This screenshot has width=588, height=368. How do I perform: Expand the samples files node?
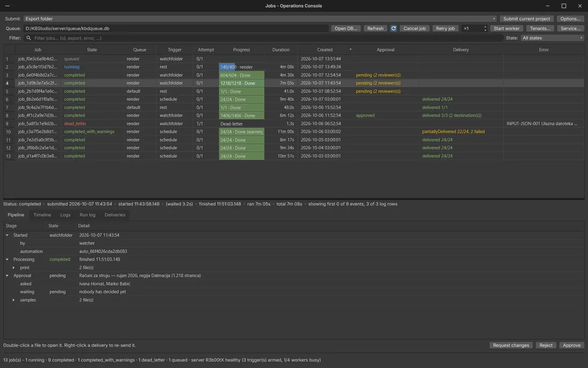14,300
